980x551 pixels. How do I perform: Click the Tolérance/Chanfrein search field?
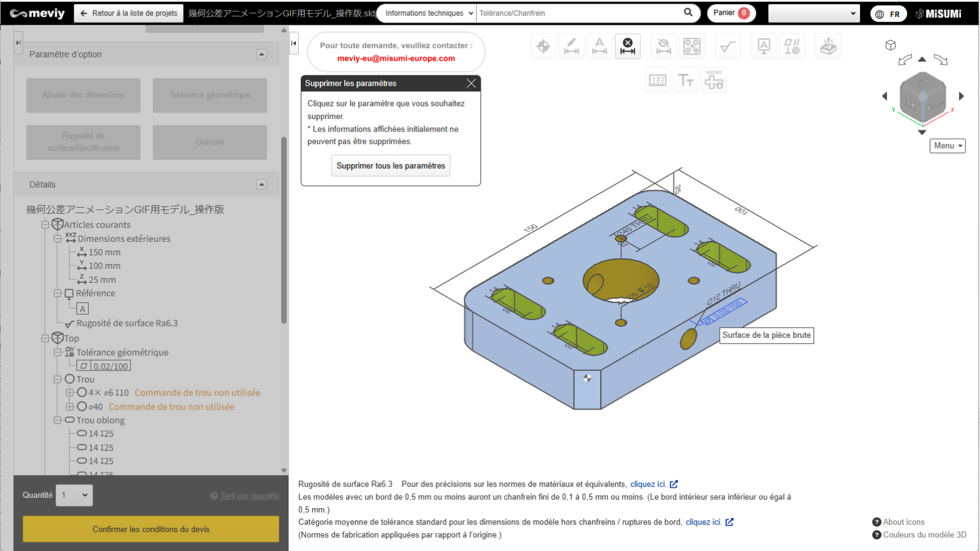pos(579,13)
